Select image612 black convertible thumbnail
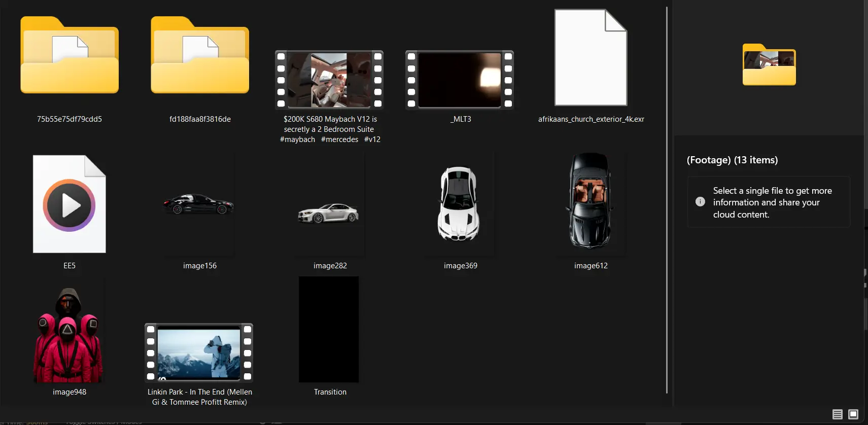Screen dimensions: 868x425 pos(590,201)
